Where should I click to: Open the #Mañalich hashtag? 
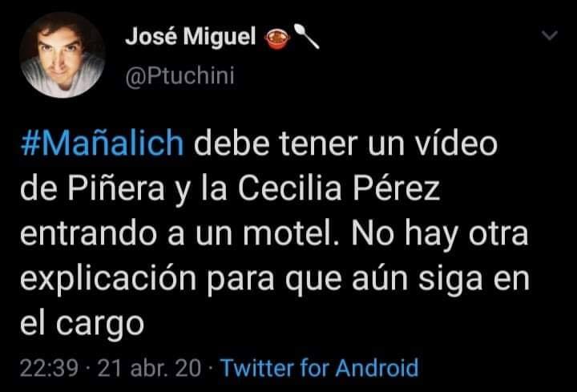point(102,143)
